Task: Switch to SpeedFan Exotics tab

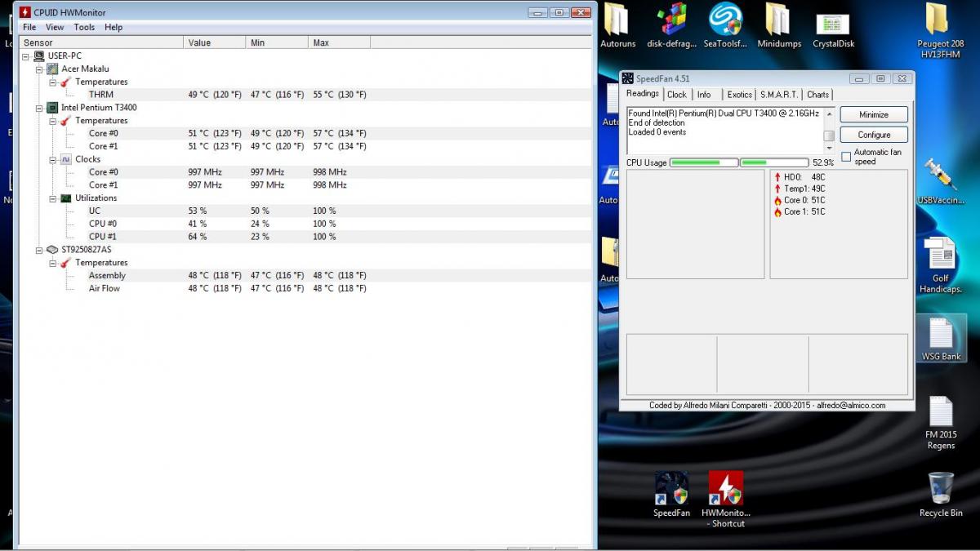Action: [x=739, y=95]
